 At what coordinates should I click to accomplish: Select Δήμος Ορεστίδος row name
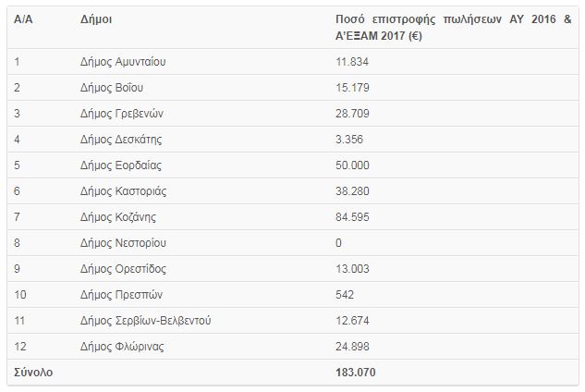click(123, 269)
